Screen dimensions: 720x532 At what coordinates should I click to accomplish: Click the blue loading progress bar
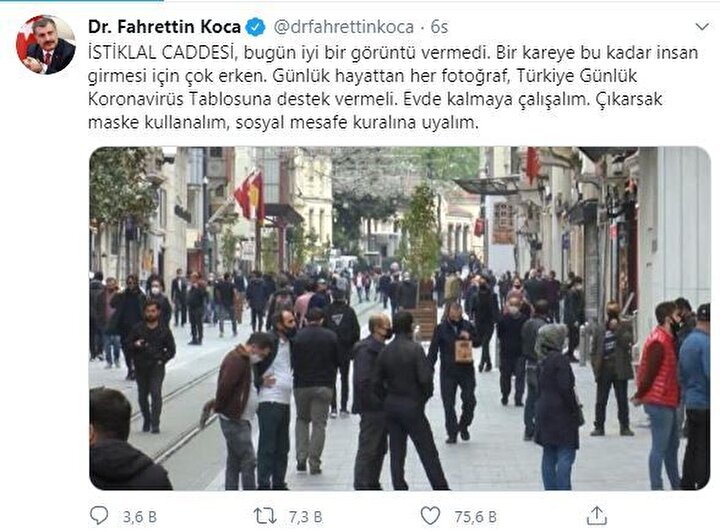click(82, 1)
